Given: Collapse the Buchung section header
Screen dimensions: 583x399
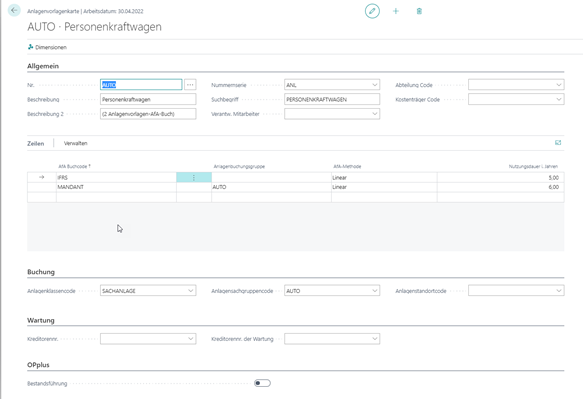Looking at the screenshot, I should pos(41,272).
